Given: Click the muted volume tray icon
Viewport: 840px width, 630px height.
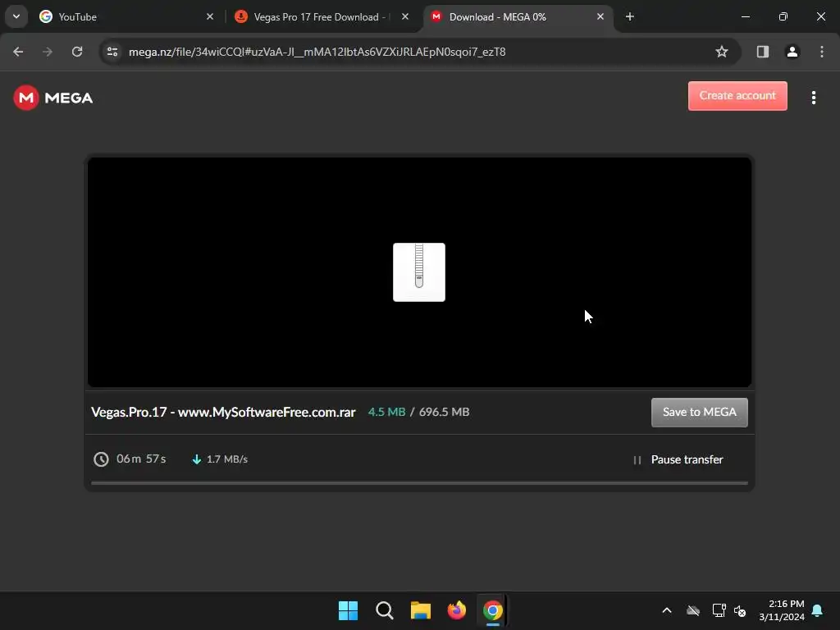Looking at the screenshot, I should [740, 610].
